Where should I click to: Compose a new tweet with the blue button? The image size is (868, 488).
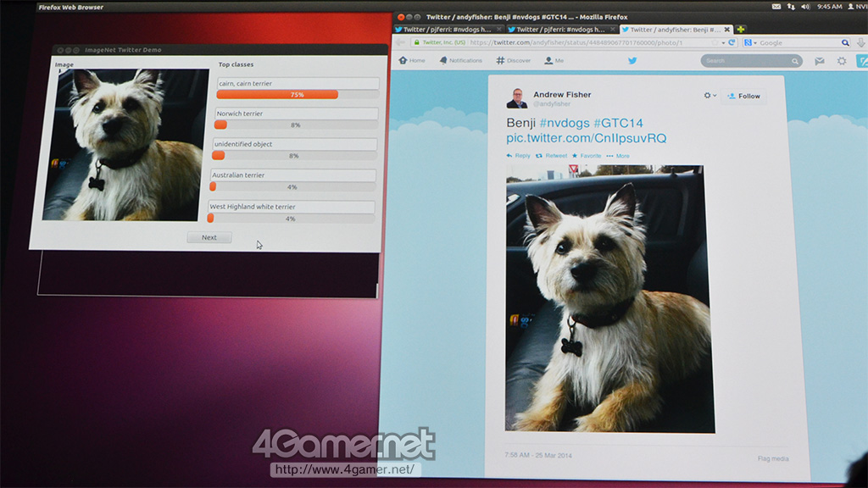[862, 61]
